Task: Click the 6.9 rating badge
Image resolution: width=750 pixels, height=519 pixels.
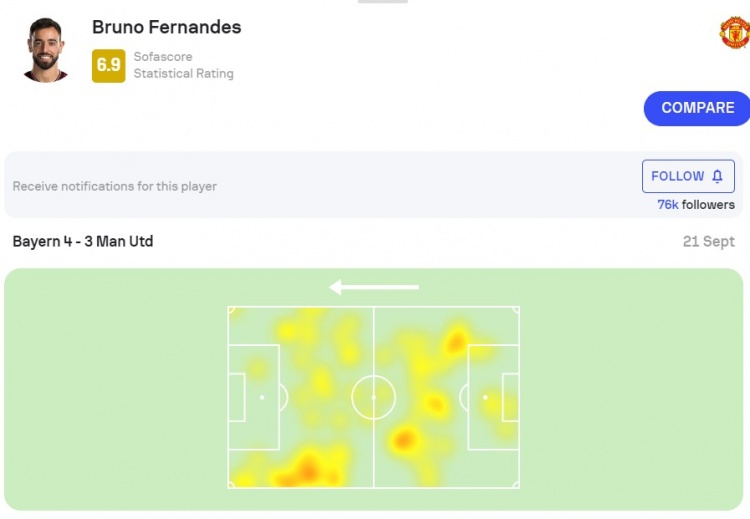Action: pos(108,66)
